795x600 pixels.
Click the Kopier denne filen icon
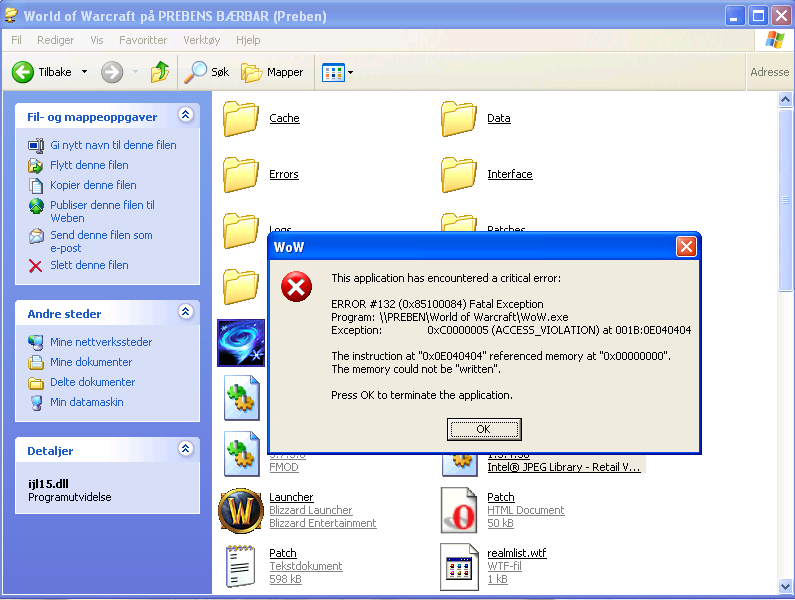[36, 186]
